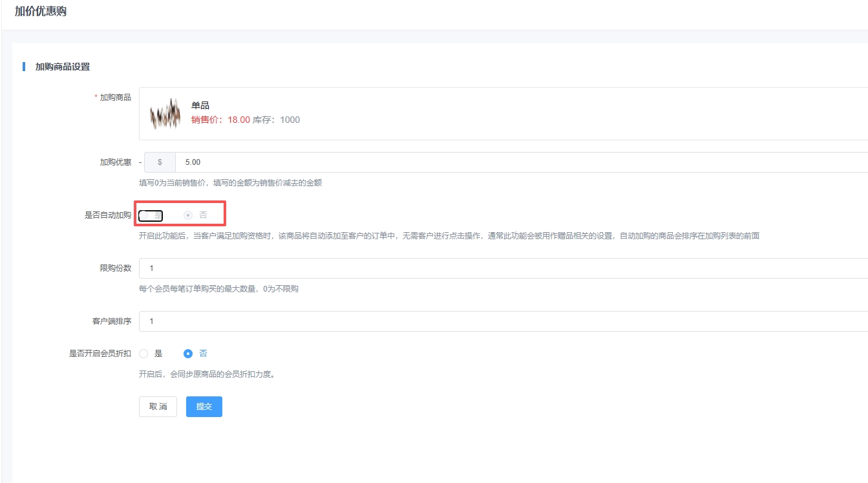Click the 会员折扣 hint text 开启后
Image resolution: width=868 pixels, height=483 pixels.
click(x=207, y=374)
